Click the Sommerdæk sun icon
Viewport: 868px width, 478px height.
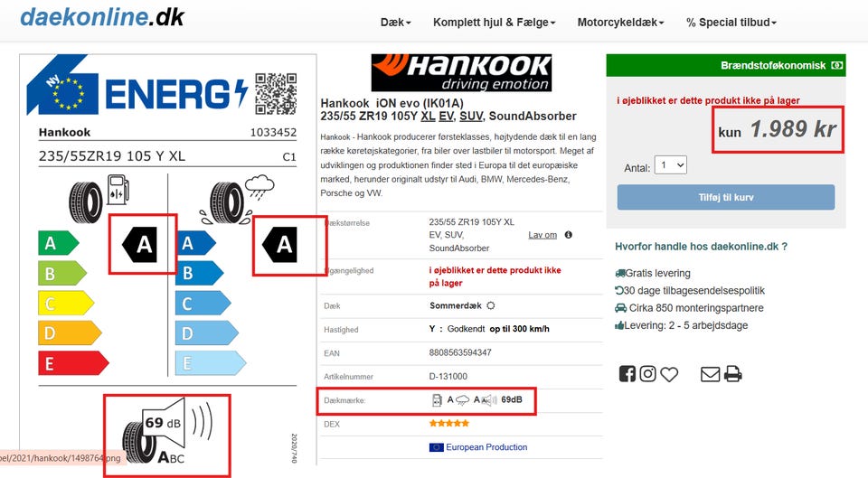click(490, 305)
